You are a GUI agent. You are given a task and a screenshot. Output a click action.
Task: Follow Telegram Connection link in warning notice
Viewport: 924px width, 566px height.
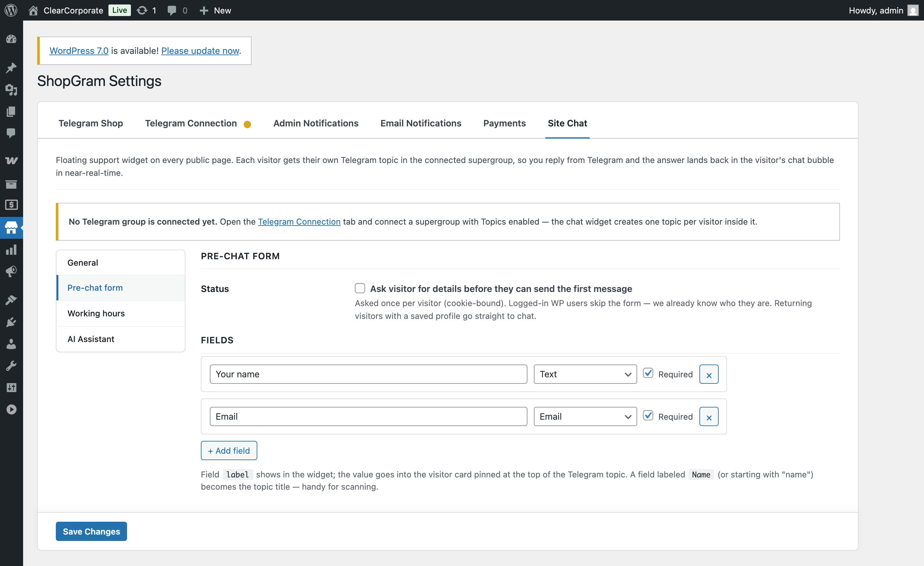point(299,222)
